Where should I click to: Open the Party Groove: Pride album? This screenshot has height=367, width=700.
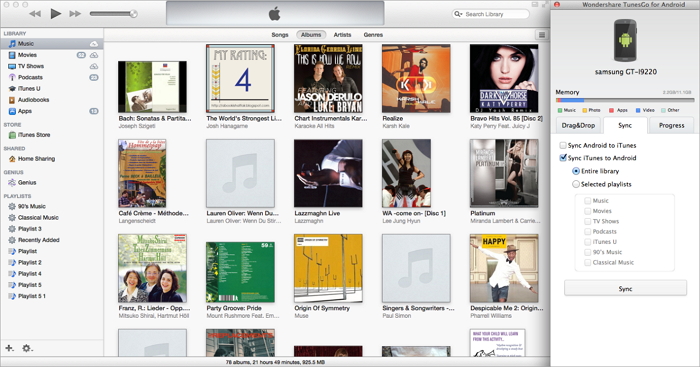[240, 272]
